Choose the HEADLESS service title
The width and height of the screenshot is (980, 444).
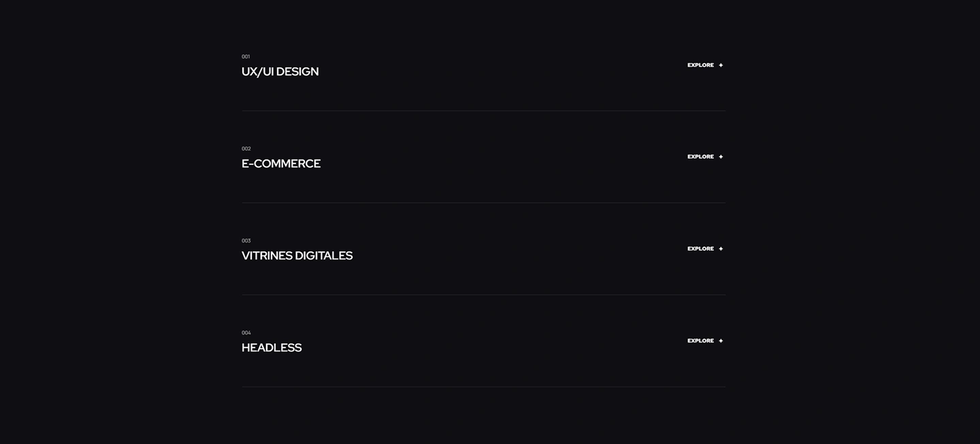pyautogui.click(x=272, y=348)
